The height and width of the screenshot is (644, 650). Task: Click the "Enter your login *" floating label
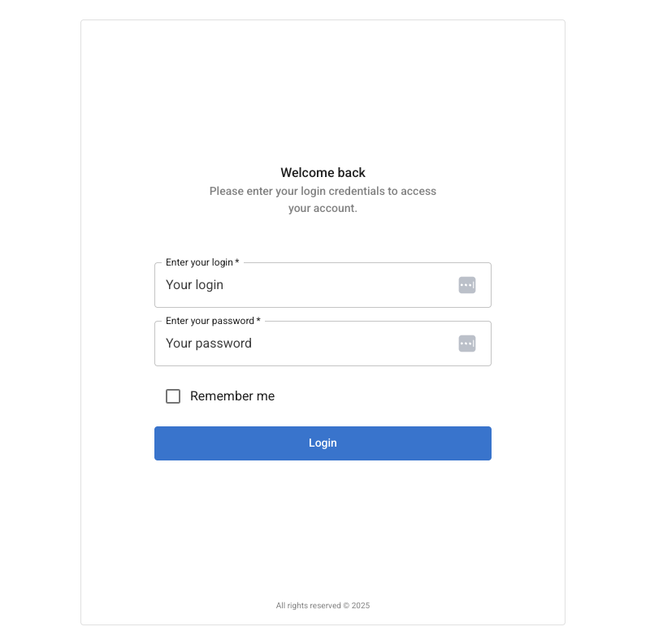[x=200, y=262]
